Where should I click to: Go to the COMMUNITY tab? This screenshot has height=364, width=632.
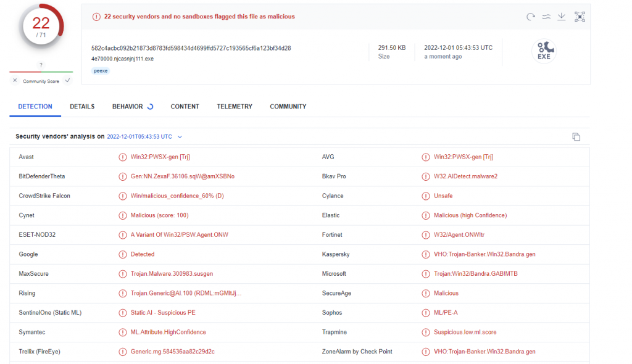click(288, 107)
